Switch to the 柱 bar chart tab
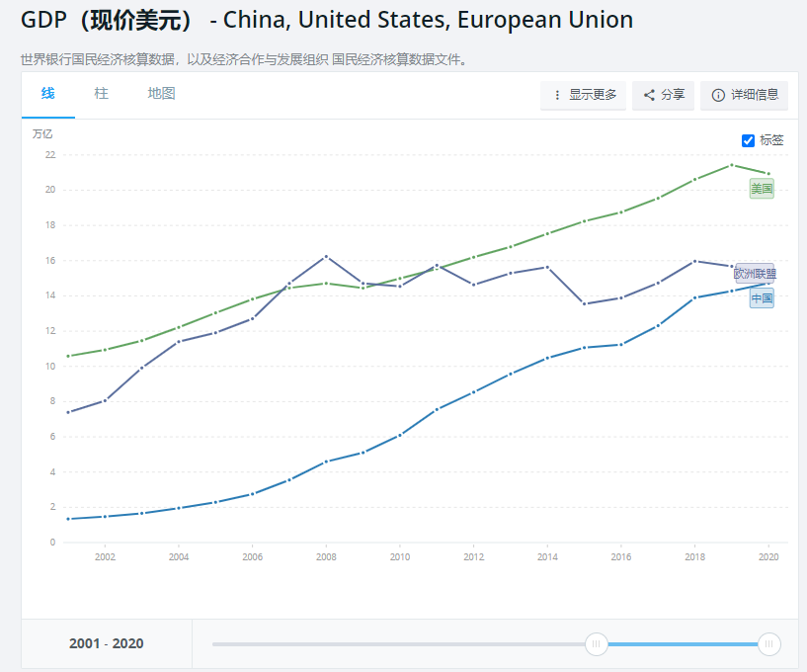 coord(101,94)
